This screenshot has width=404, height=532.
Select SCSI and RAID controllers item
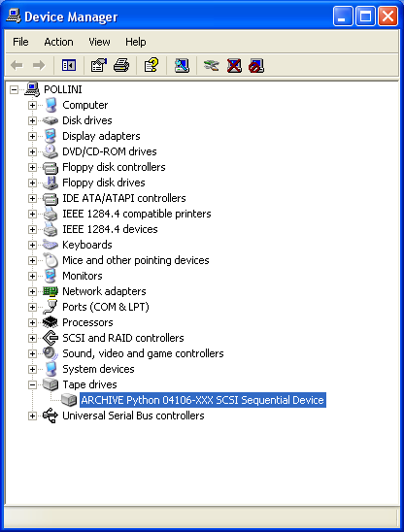tap(123, 338)
